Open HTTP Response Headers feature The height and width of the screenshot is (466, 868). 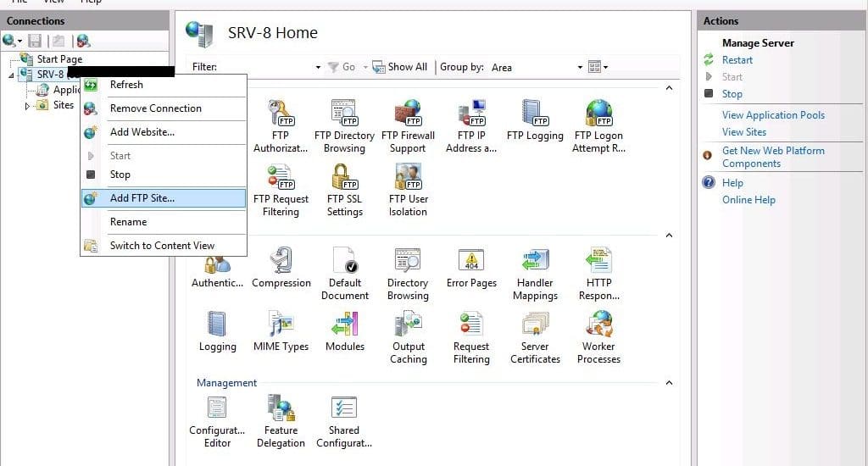tap(598, 274)
